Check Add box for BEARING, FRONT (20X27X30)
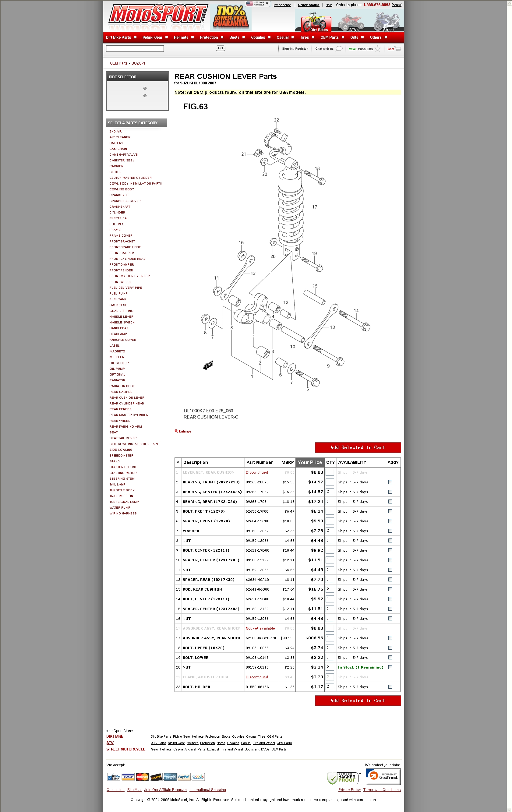 390,482
